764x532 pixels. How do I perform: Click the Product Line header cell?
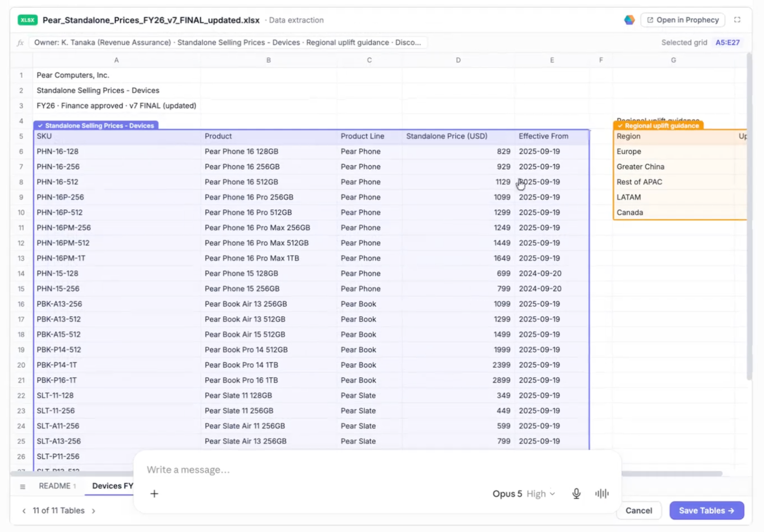pyautogui.click(x=370, y=136)
